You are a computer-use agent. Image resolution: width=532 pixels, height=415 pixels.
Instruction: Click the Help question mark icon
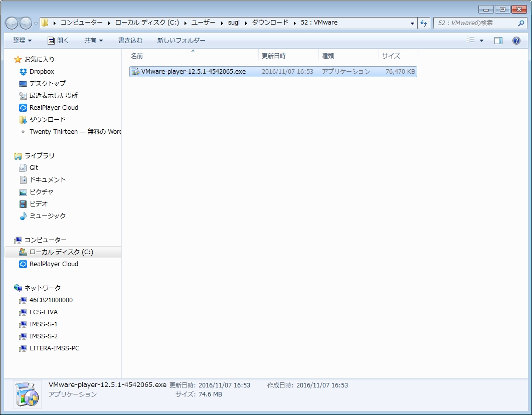pyautogui.click(x=516, y=41)
